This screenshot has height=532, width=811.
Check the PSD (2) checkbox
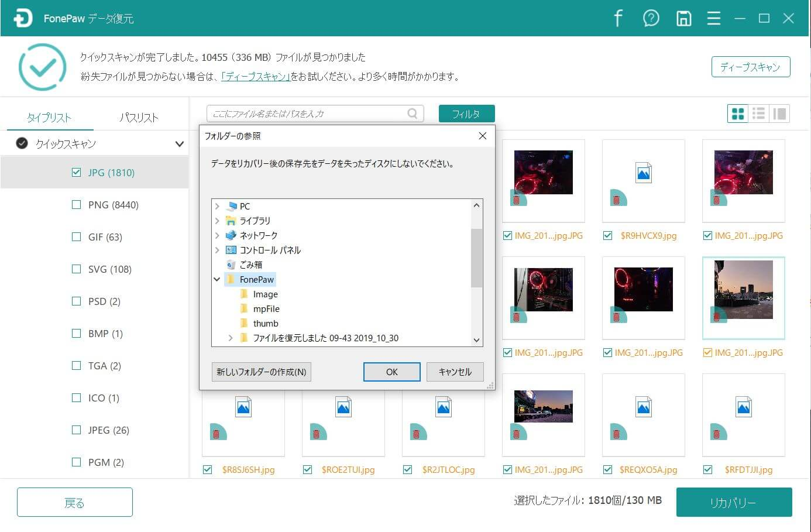76,301
